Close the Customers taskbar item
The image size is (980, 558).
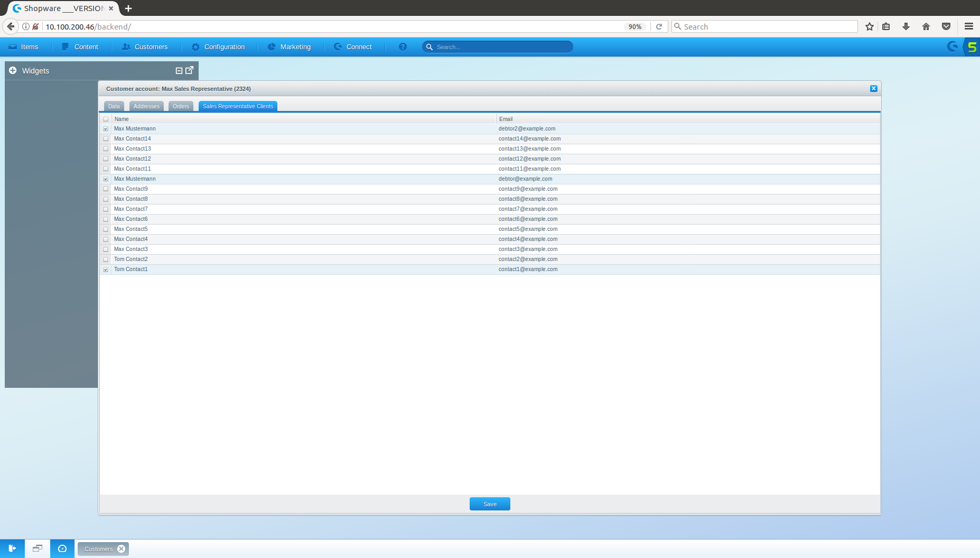[122, 548]
